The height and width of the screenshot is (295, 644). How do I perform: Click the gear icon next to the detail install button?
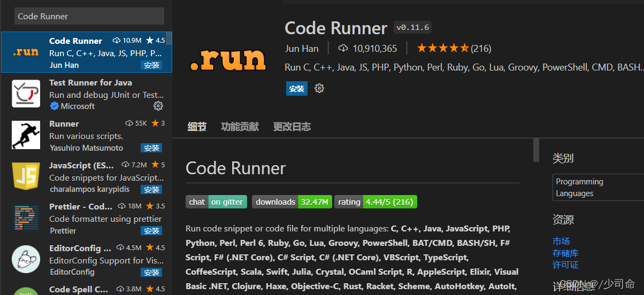pos(319,88)
